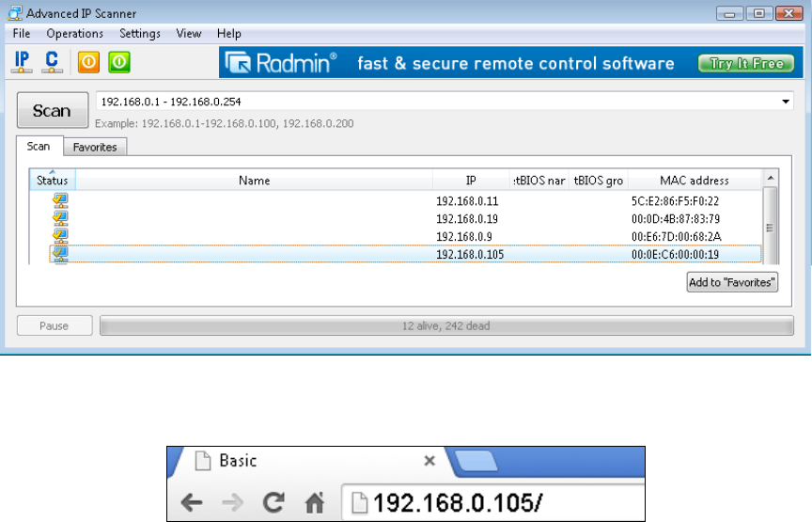Open the View menu
Viewport: 812px width, 522px height.
coord(189,34)
